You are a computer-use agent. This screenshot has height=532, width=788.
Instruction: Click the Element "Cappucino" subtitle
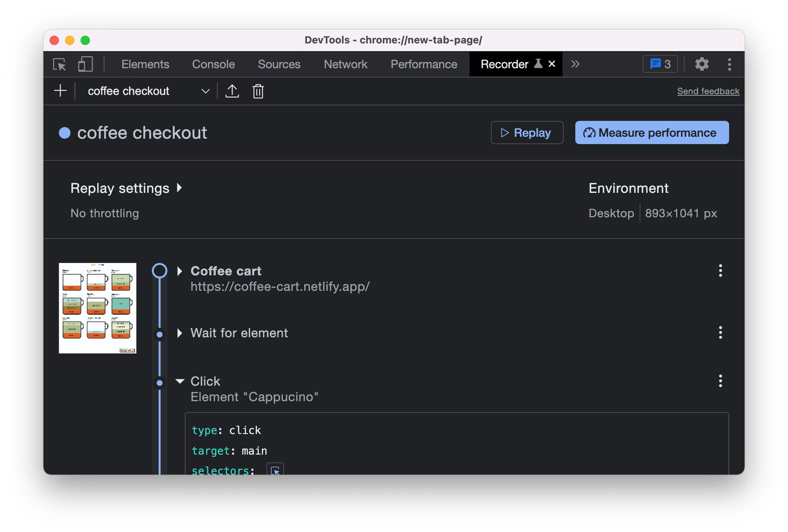255,397
